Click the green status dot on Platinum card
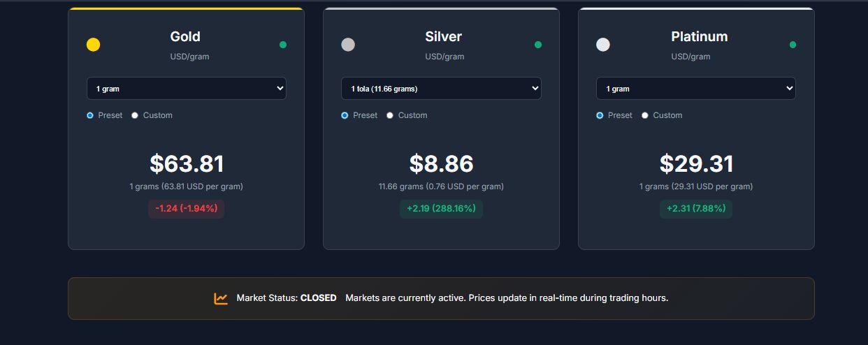 pyautogui.click(x=793, y=45)
